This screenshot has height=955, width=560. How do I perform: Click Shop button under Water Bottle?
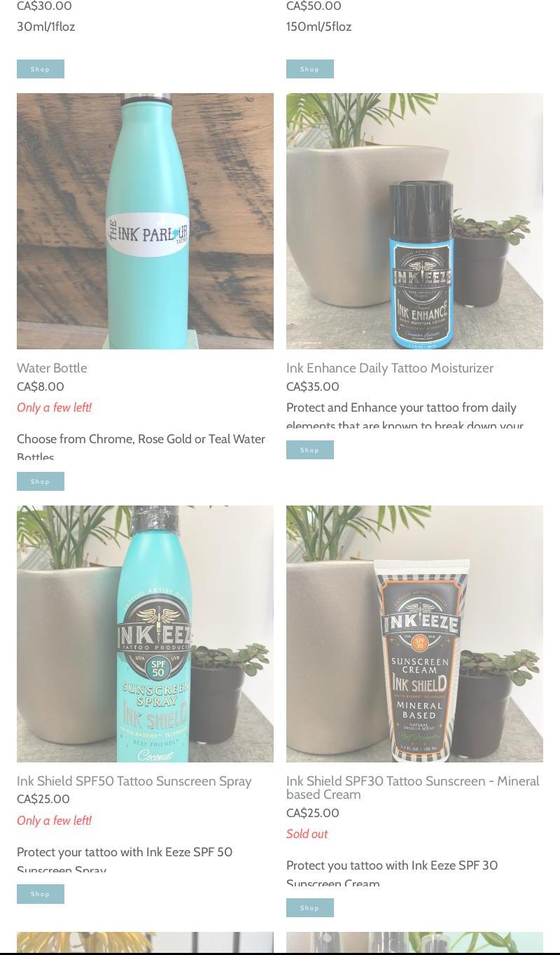[41, 481]
